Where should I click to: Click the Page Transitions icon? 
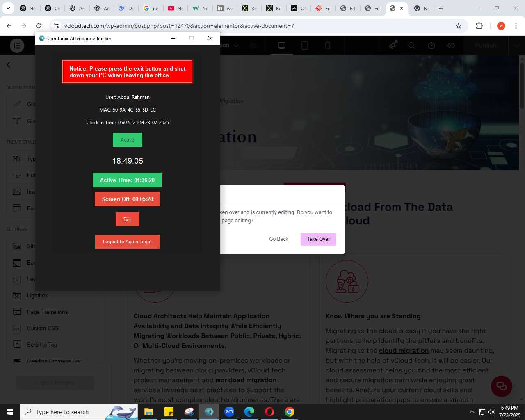tap(17, 312)
